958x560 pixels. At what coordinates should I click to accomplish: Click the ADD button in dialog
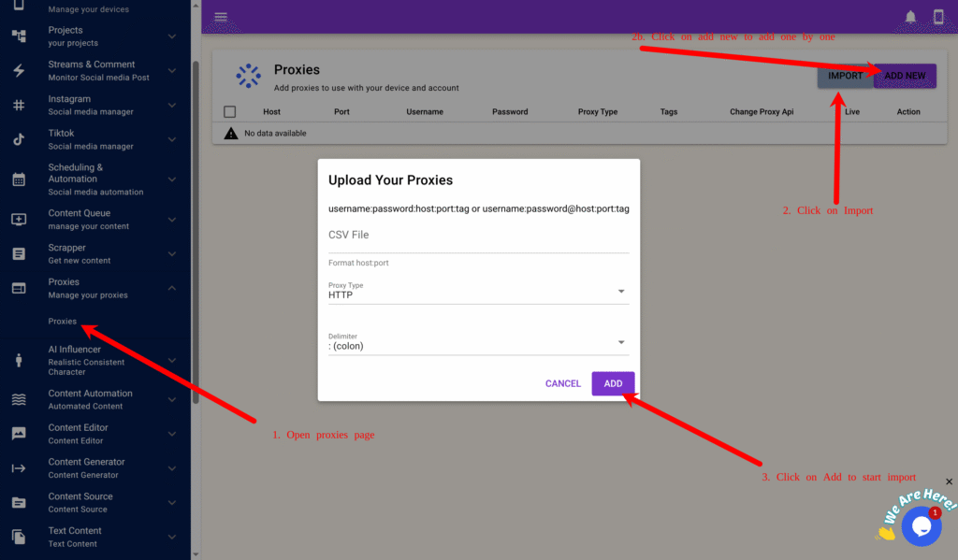tap(613, 383)
